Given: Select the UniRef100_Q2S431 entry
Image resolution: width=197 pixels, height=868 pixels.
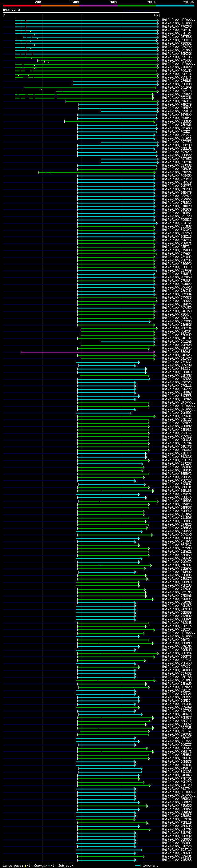Looking at the screenshot, I should [x=177, y=856].
